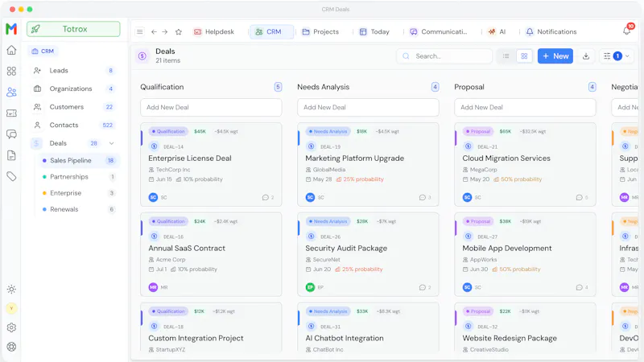Select the Sales Pipeline item
This screenshot has height=362, width=644.
click(78, 160)
